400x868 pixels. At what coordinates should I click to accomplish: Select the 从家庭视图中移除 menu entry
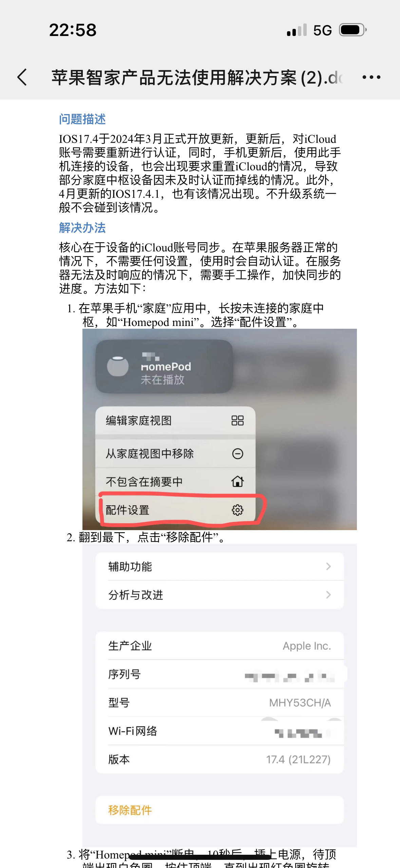pos(175,453)
